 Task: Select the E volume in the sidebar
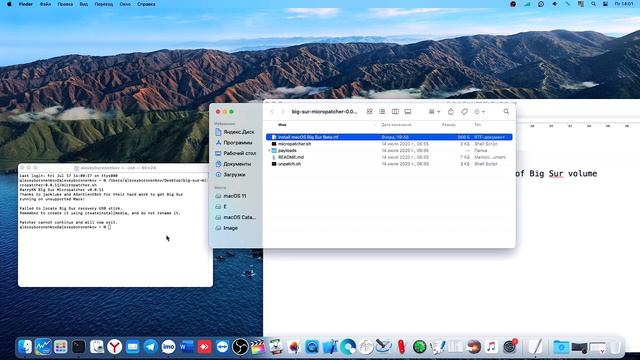tap(221, 207)
